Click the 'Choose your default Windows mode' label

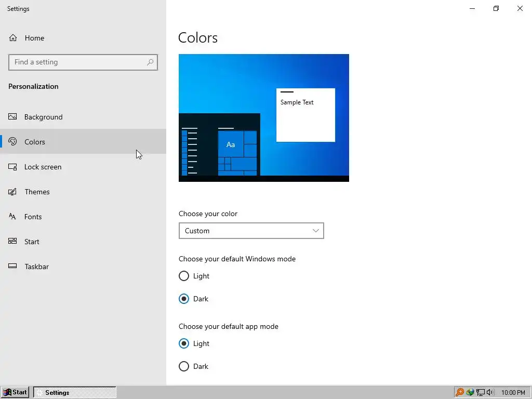(237, 259)
